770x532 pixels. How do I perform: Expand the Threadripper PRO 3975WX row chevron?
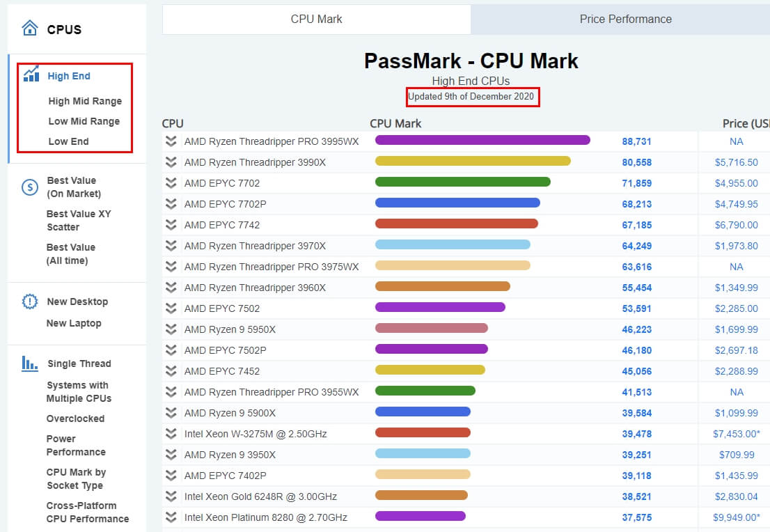pyautogui.click(x=171, y=267)
